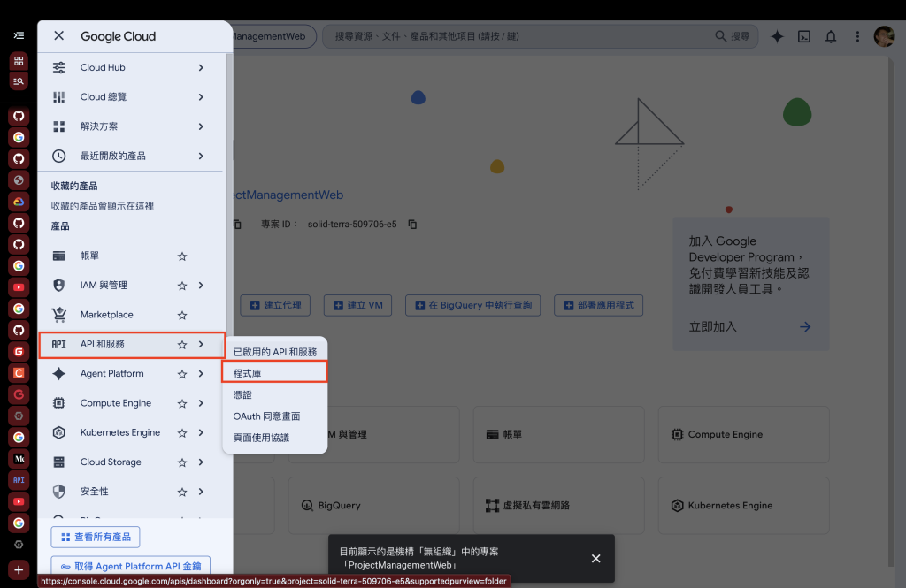906x588 pixels.
Task: Click 取得 Agent Platform API 金鑰 button
Action: [131, 567]
